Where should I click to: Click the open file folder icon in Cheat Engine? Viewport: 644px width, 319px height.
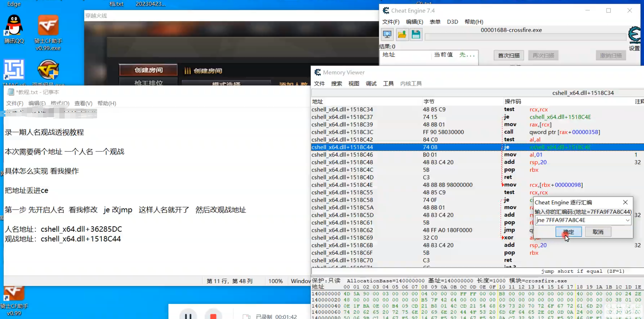pyautogui.click(x=402, y=34)
